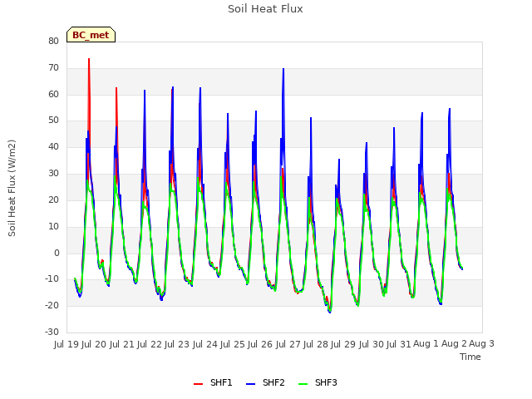Click the red SHF1 peak near 74
Image resolution: width=532 pixels, height=399 pixels.
point(89,59)
